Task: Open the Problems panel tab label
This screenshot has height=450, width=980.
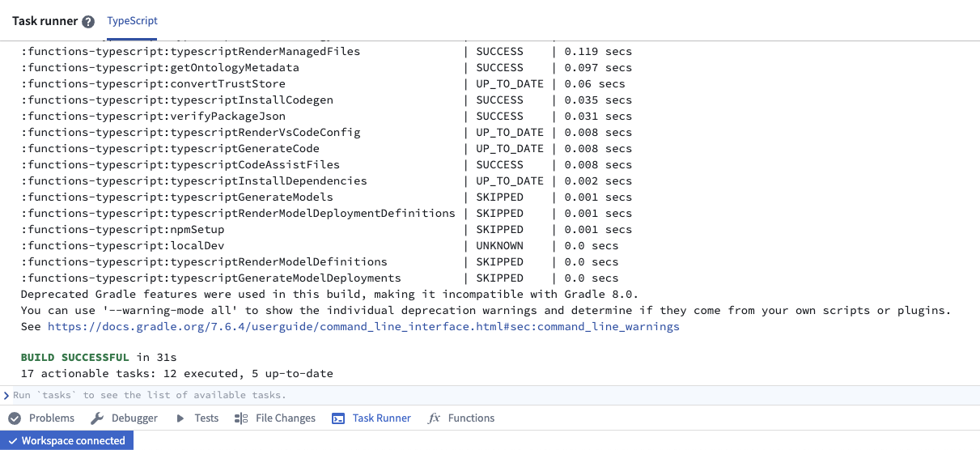Action: coord(51,418)
